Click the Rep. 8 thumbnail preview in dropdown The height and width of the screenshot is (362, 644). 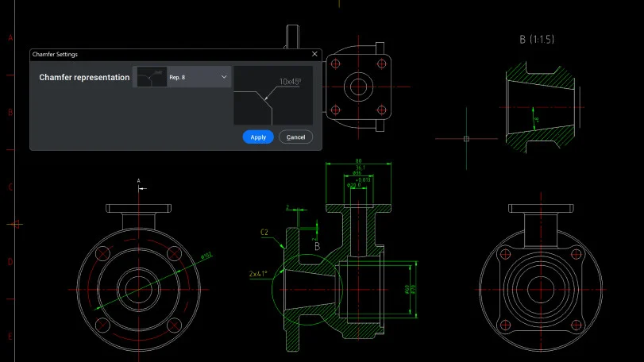pos(152,77)
